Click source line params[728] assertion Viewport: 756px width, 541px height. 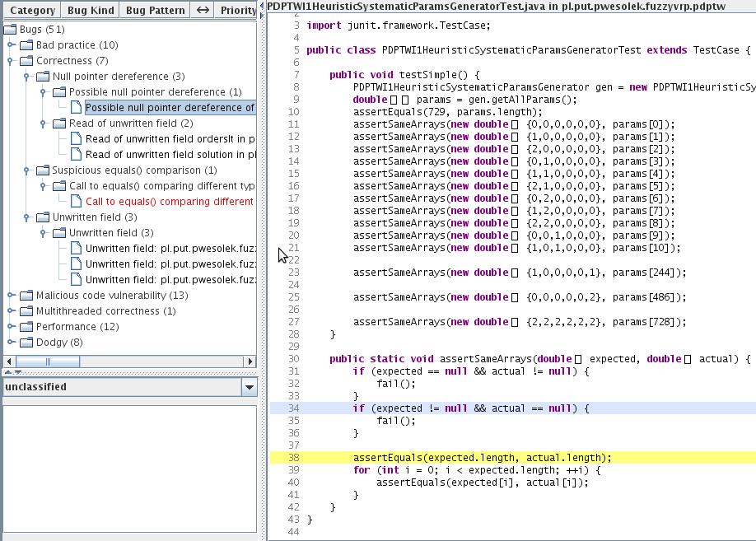coord(520,322)
